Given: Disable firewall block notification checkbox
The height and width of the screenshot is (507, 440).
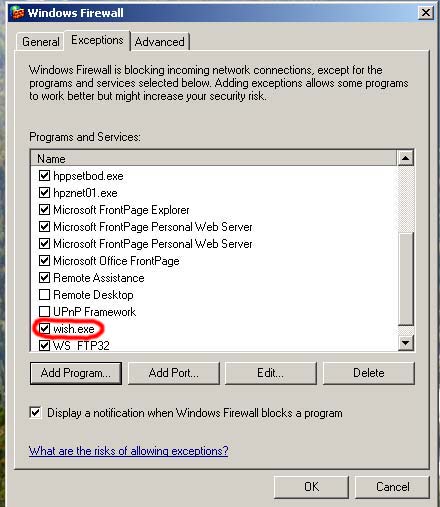Looking at the screenshot, I should coord(35,413).
